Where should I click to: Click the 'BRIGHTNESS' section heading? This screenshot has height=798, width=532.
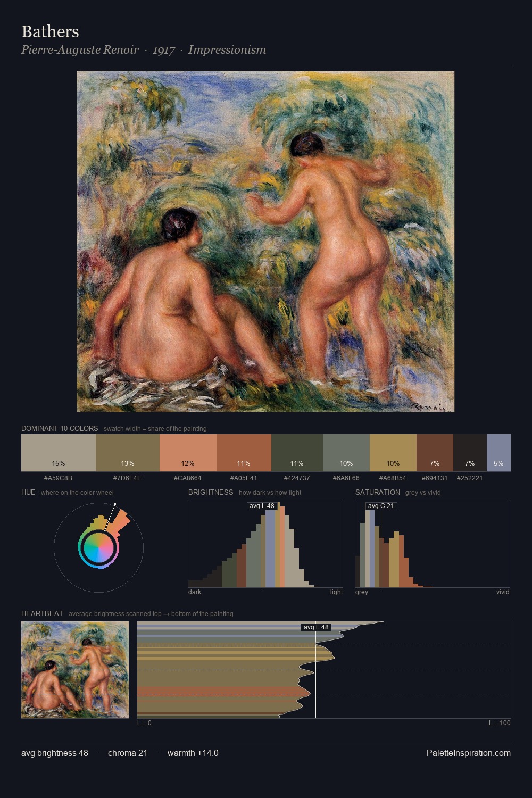[x=211, y=492]
